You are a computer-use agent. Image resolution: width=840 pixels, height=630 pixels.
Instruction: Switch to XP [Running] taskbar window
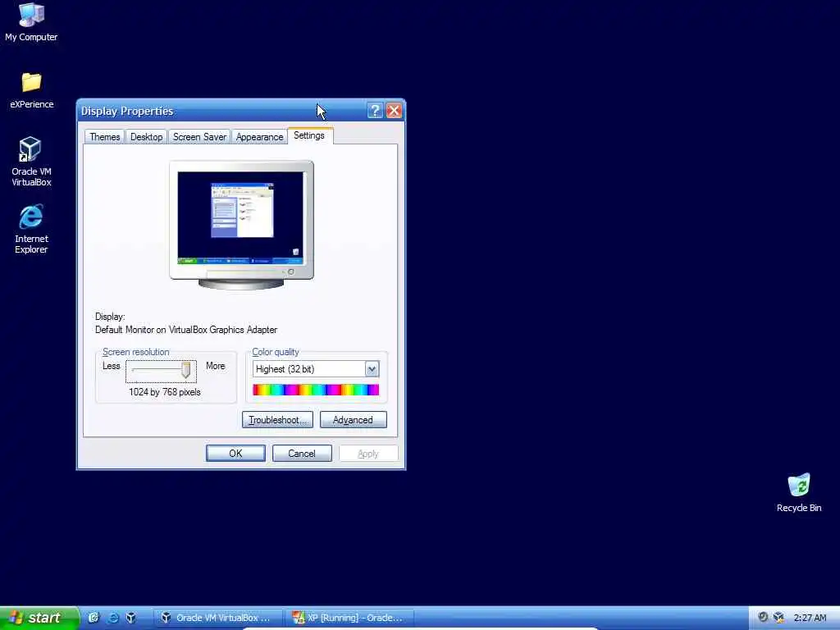[349, 618]
